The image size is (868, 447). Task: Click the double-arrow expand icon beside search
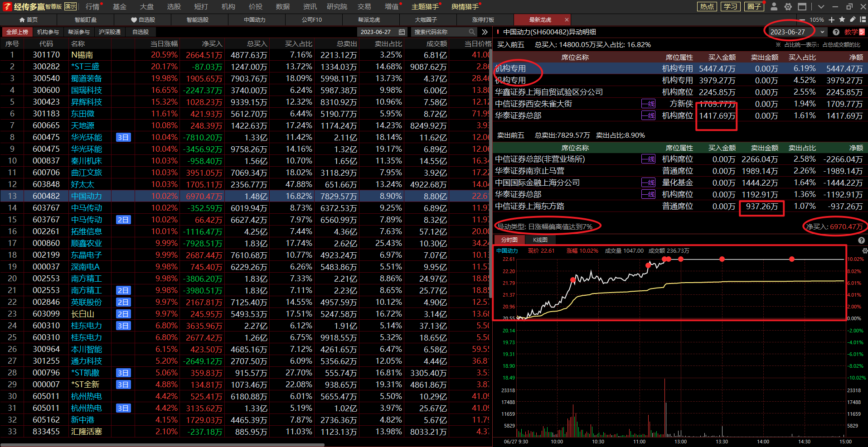point(485,32)
